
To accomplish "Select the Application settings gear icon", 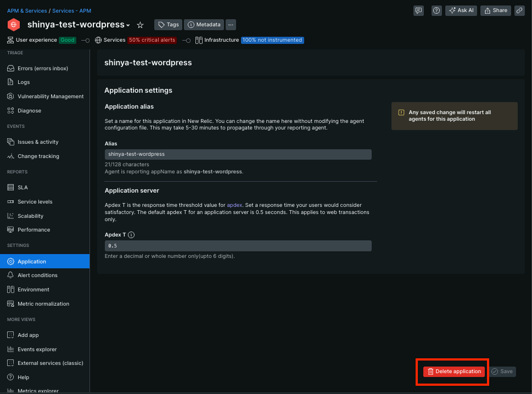I will point(10,261).
